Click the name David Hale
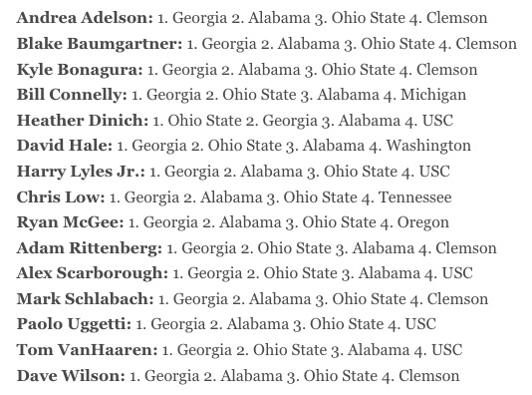This screenshot has width=532, height=395. point(65,146)
